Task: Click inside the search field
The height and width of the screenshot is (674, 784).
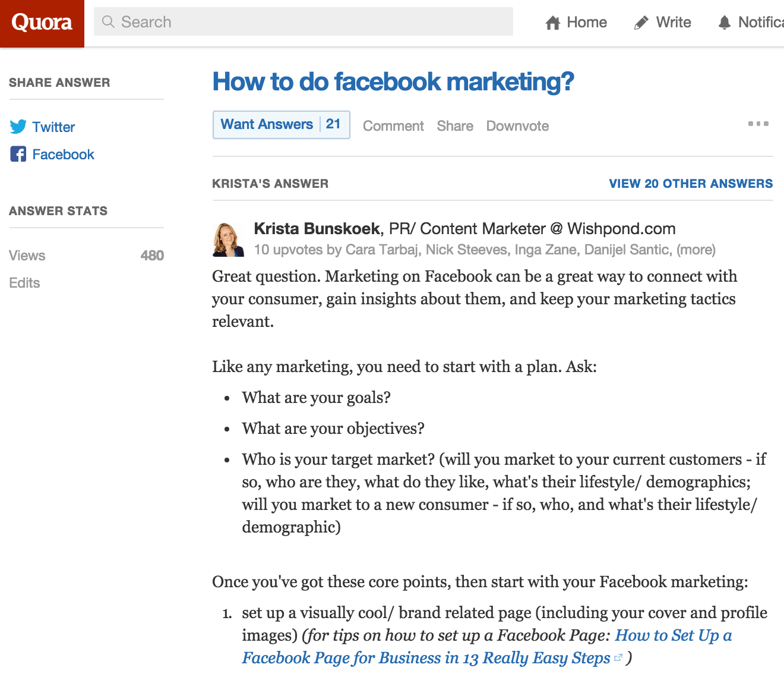Action: [x=297, y=22]
